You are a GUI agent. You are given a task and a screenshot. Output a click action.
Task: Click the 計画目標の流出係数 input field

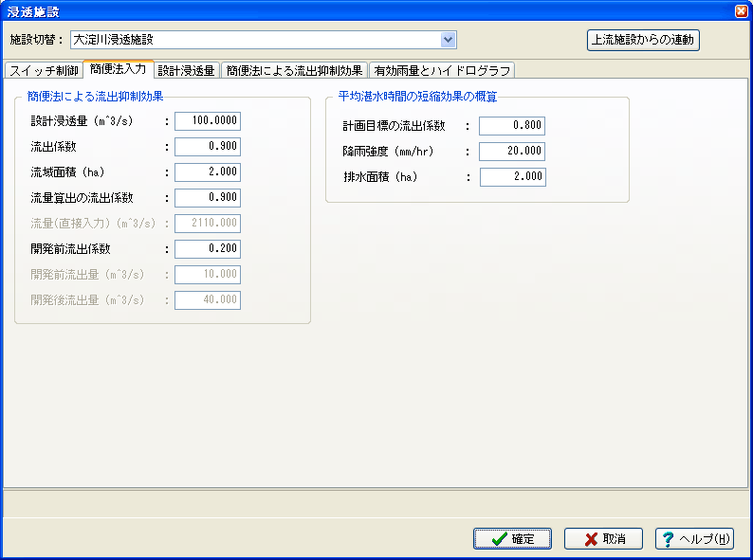tap(512, 126)
